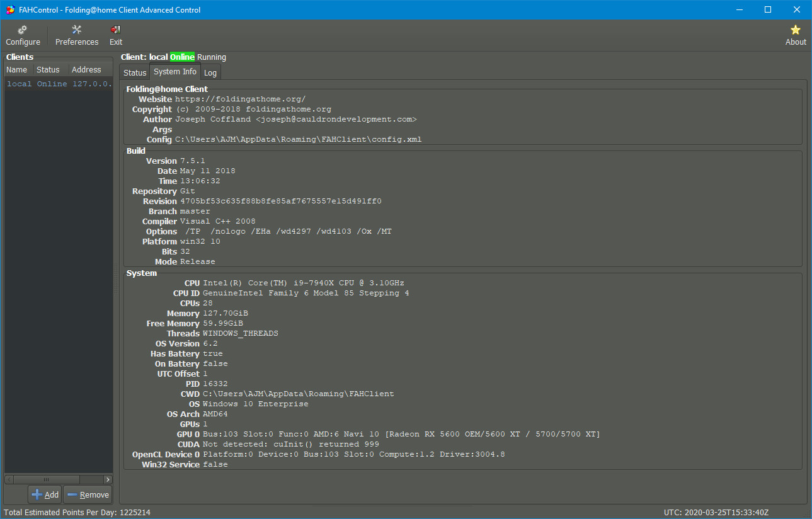This screenshot has width=812, height=519.
Task: Click the OpenCL Device 0 value
Action: (353, 454)
